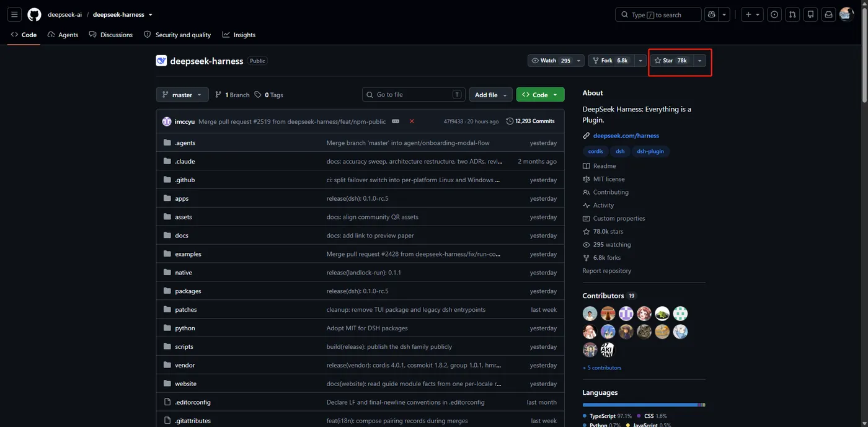Click the Custom properties note icon
The width and height of the screenshot is (868, 427).
(x=587, y=218)
